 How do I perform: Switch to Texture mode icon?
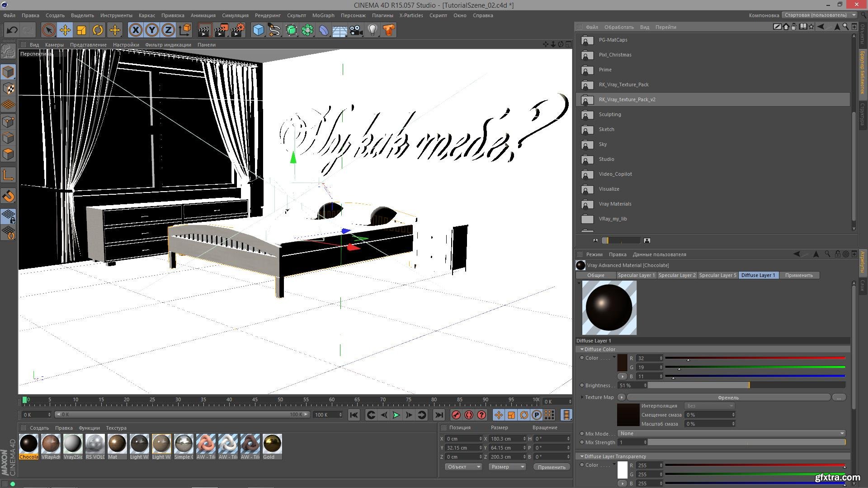click(x=9, y=89)
